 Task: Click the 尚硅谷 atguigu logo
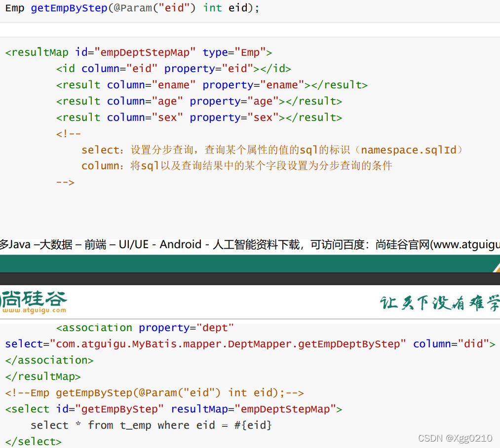pos(33,301)
